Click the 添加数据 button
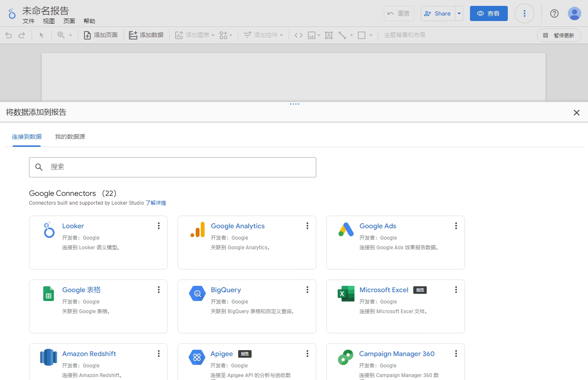The width and height of the screenshot is (588, 380). [146, 35]
